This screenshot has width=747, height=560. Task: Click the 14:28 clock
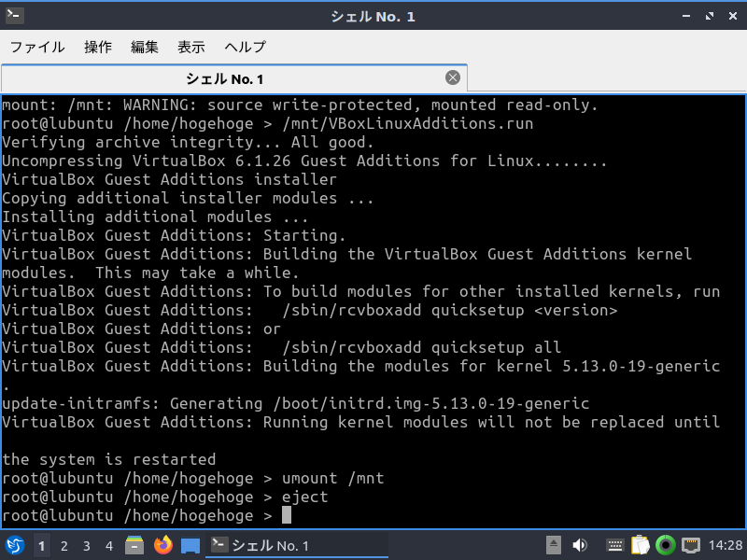pyautogui.click(x=726, y=545)
